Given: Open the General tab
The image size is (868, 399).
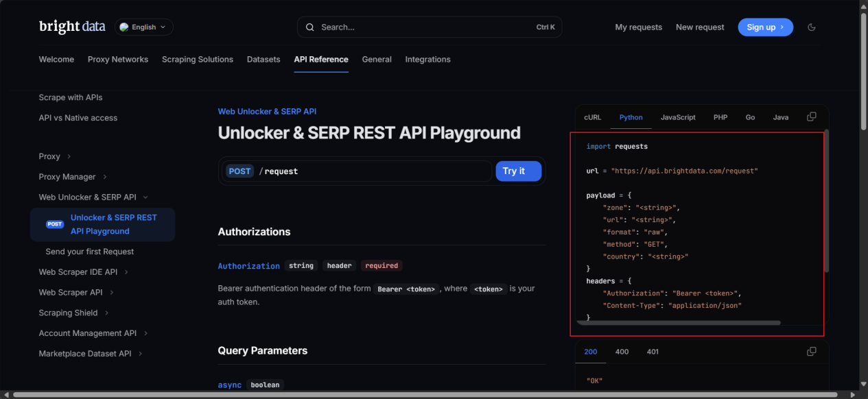Looking at the screenshot, I should 377,60.
